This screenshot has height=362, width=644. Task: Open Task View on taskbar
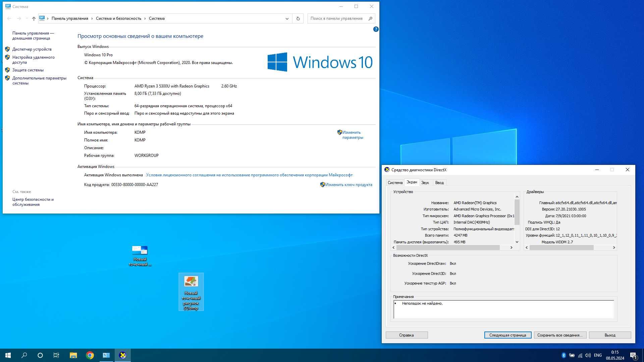[x=56, y=355]
